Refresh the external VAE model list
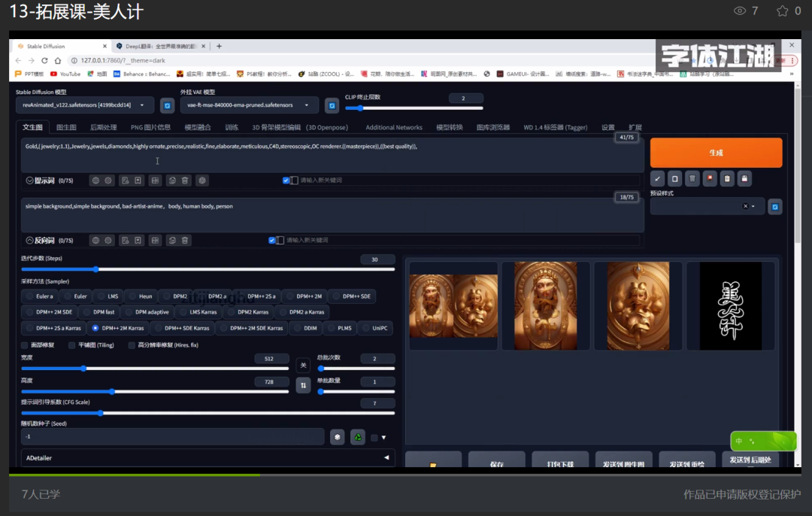The image size is (812, 516). click(332, 105)
